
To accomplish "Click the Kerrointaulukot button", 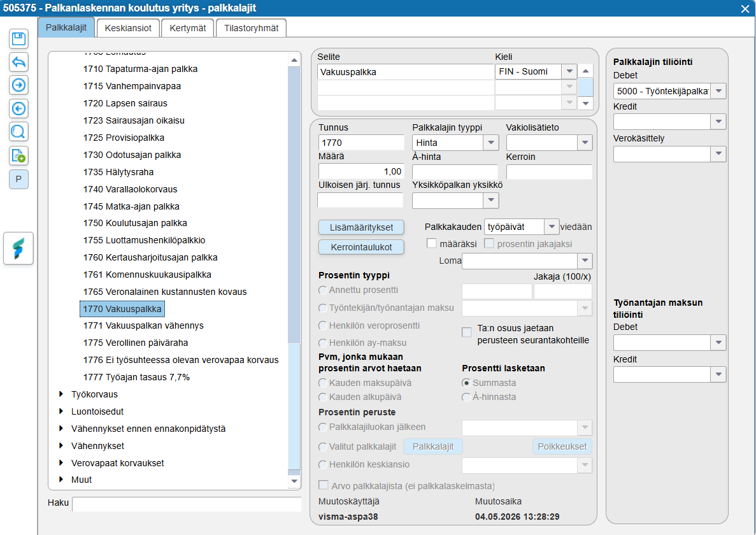I will tap(361, 246).
